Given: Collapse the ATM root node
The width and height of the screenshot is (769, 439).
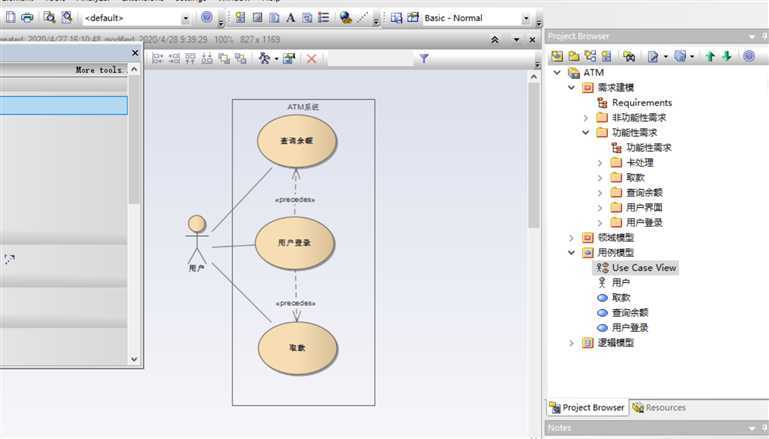Looking at the screenshot, I should [x=557, y=73].
